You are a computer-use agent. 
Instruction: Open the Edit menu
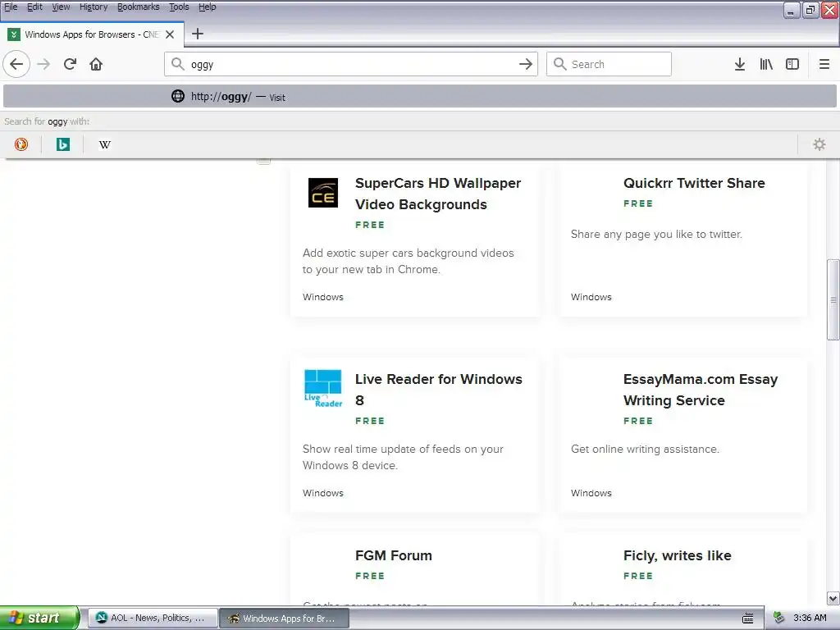pos(34,7)
